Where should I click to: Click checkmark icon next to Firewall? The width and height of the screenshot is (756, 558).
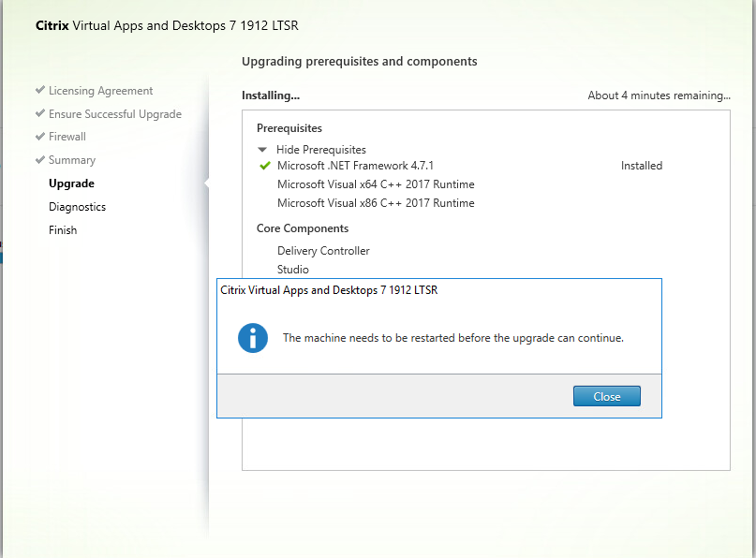(x=40, y=137)
